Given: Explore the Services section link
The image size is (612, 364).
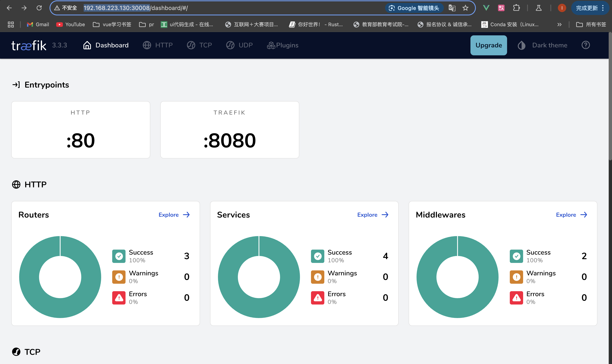Looking at the screenshot, I should click(x=373, y=215).
